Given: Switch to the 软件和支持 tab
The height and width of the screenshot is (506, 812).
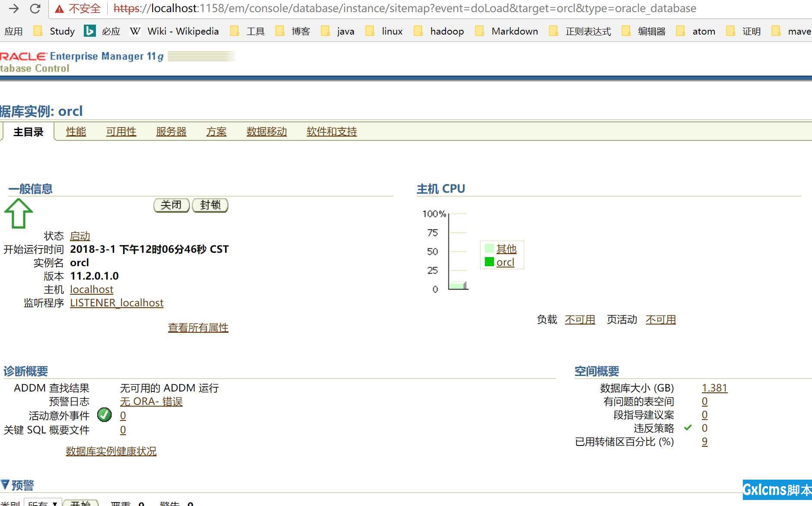Looking at the screenshot, I should 332,131.
